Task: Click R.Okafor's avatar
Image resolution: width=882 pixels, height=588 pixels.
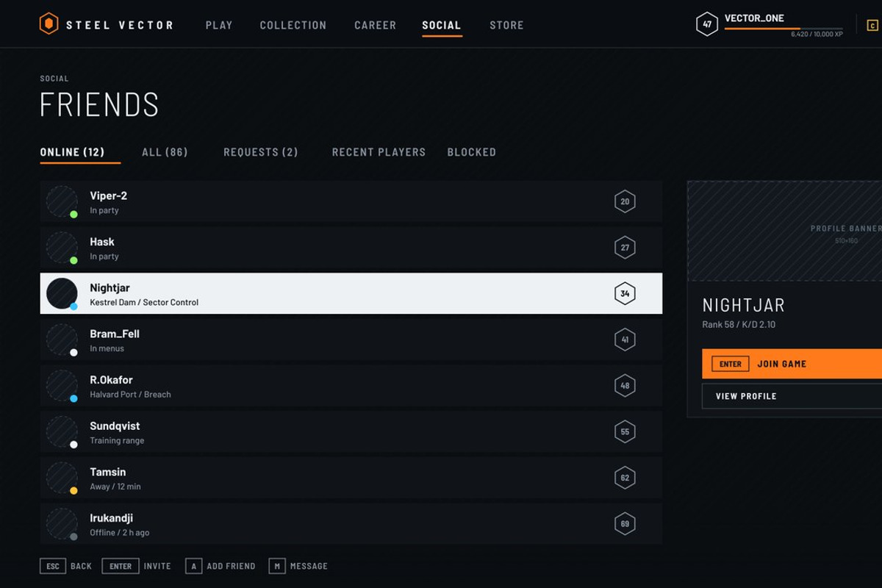Action: [x=62, y=386]
